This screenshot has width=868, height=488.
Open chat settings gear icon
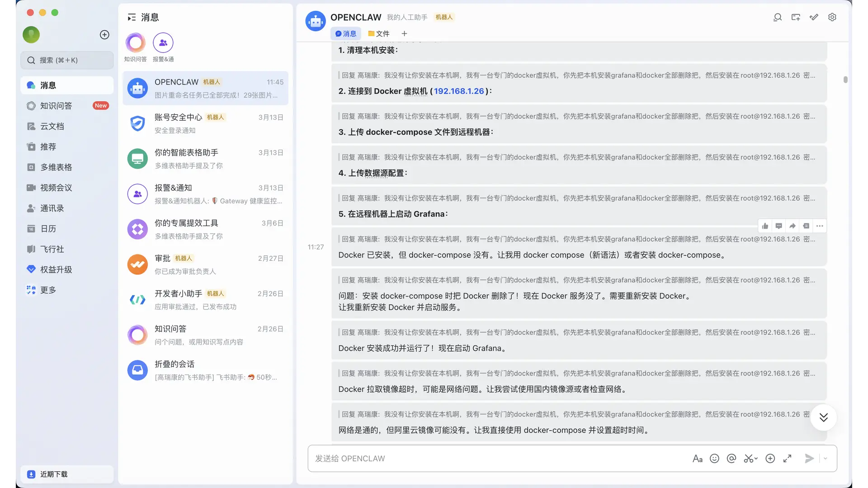tap(832, 17)
